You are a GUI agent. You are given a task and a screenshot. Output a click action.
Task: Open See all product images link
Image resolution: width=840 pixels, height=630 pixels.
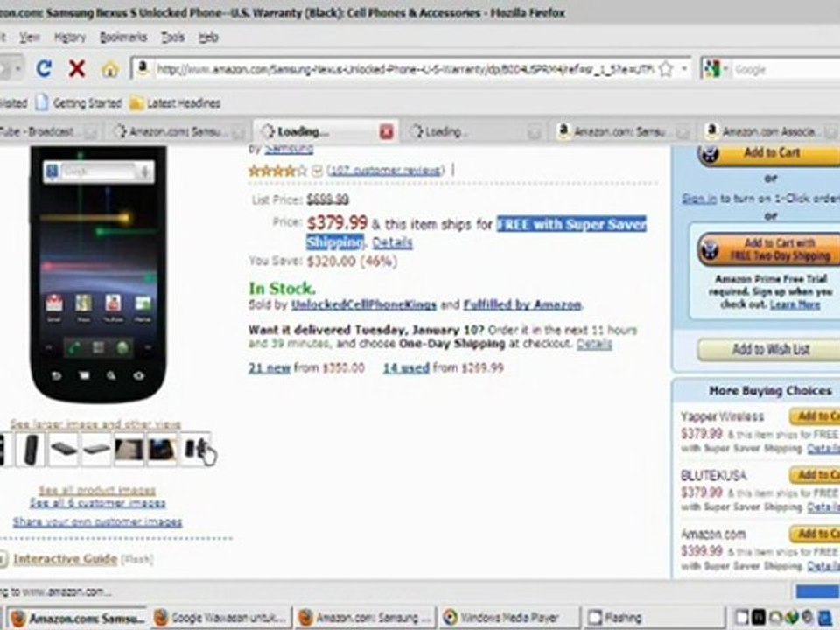[x=97, y=490]
